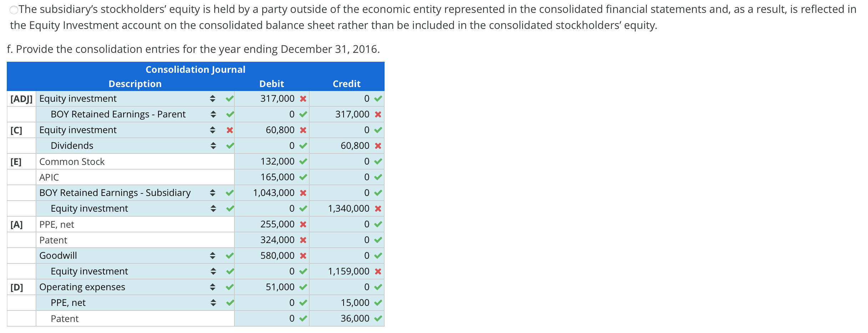Expand the account dropdown on the Goodwill row

213,256
